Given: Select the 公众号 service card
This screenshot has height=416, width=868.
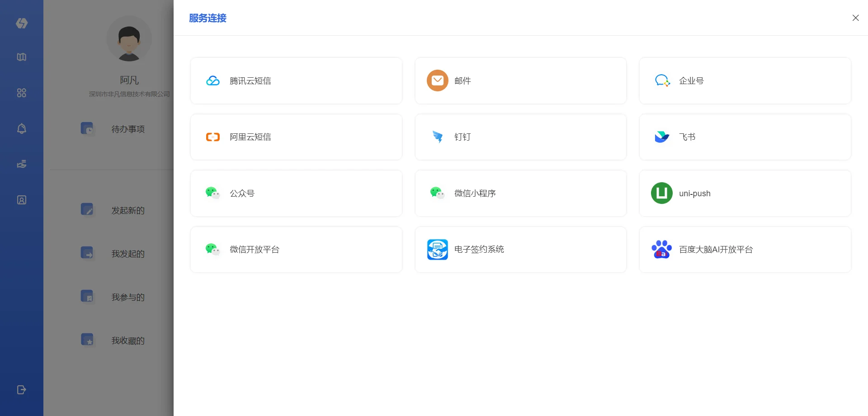Looking at the screenshot, I should tap(296, 193).
